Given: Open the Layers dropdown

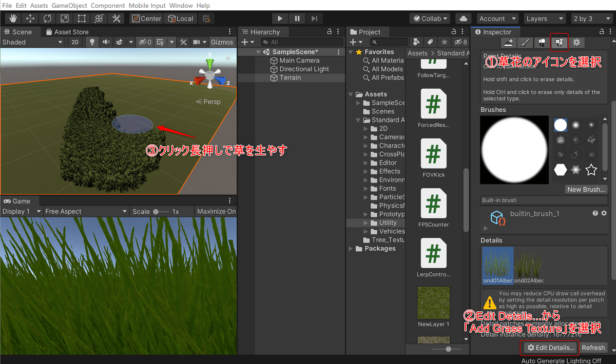Looking at the screenshot, I should (x=544, y=18).
